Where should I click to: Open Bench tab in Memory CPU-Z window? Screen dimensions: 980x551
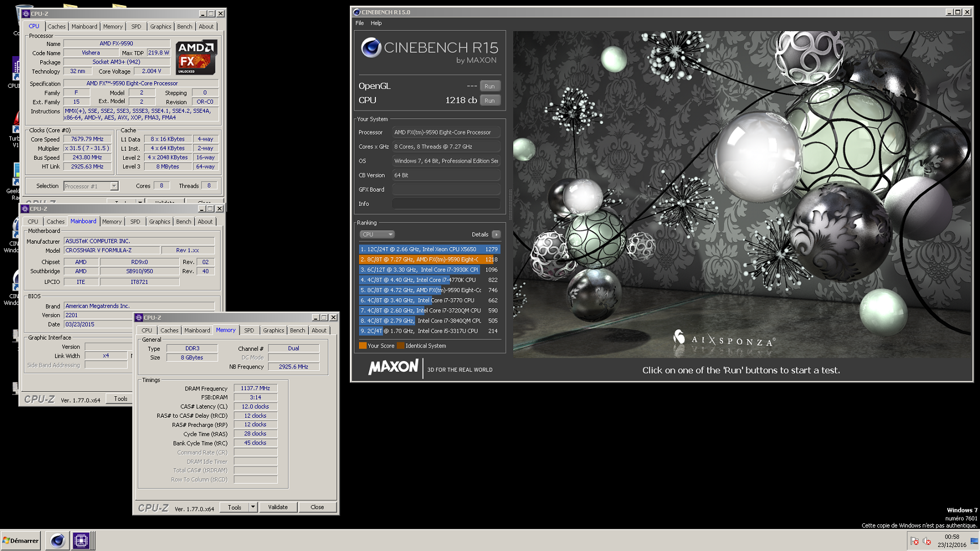click(297, 330)
